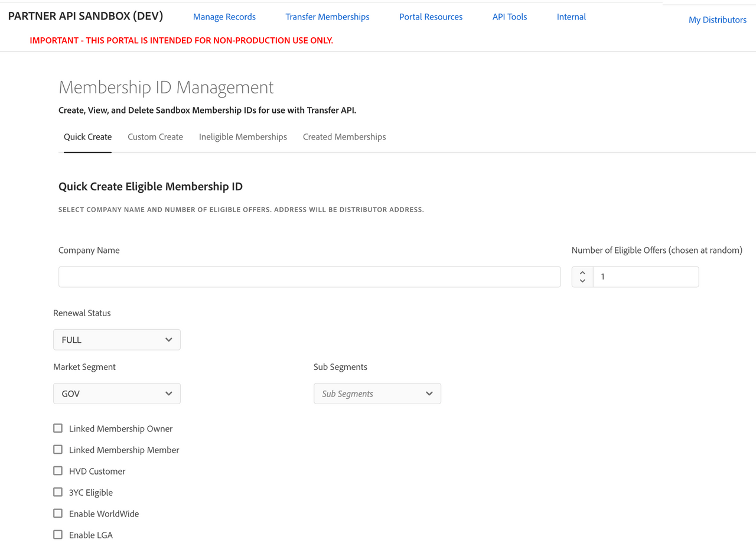This screenshot has height=549, width=756.
Task: Open the Renewal Status dropdown
Action: [x=117, y=340]
